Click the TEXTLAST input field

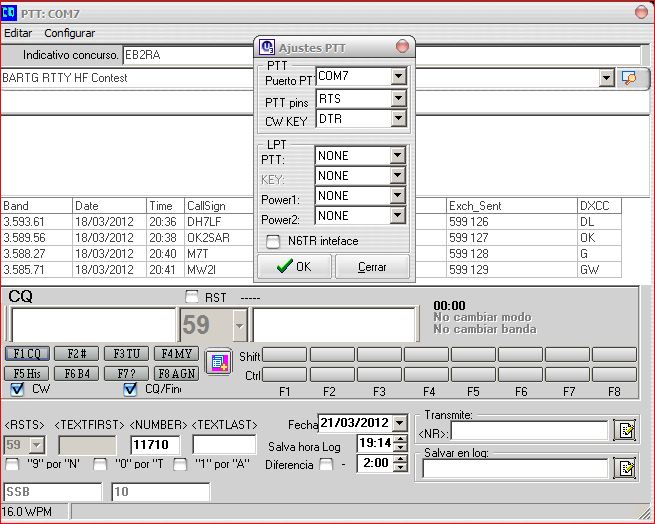224,445
